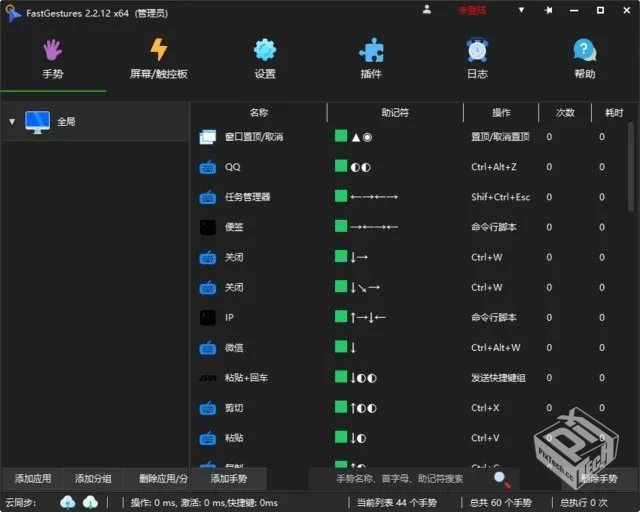640x512 pixels.
Task: Click the FastGestures app logo icon
Action: (13, 13)
